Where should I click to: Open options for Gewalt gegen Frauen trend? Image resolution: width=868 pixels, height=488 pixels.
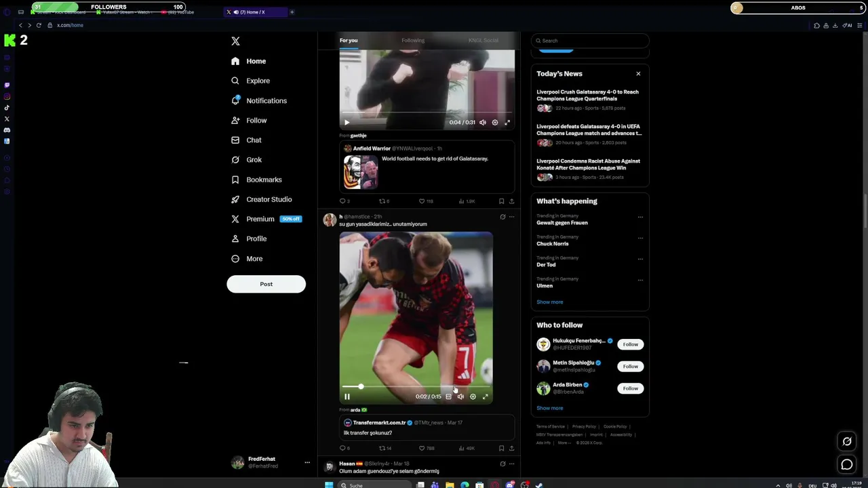point(640,217)
